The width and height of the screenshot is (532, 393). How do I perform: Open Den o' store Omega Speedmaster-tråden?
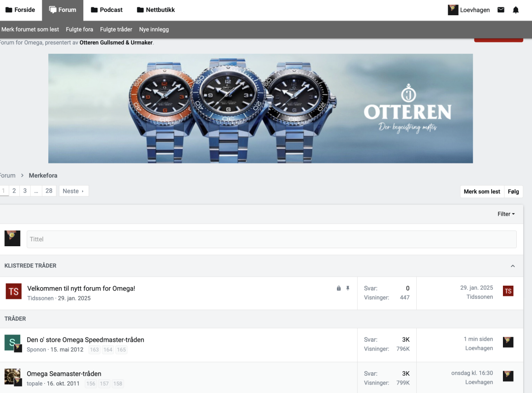pyautogui.click(x=86, y=340)
